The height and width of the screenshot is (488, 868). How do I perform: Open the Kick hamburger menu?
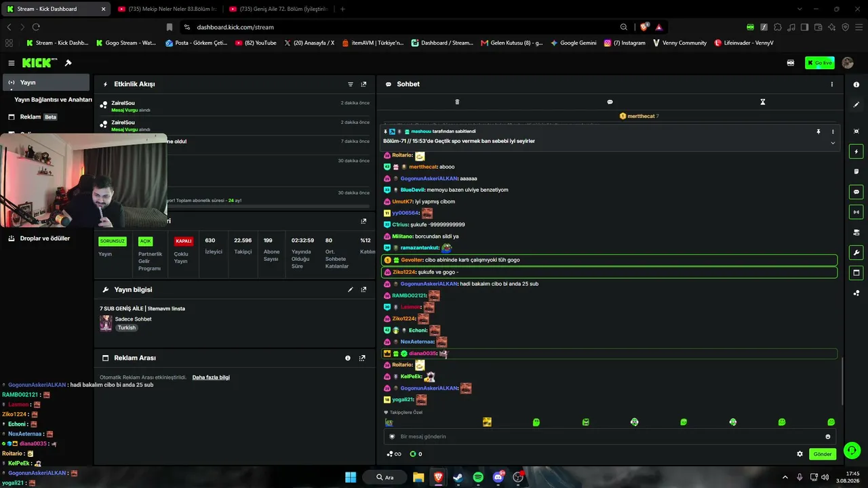coord(12,63)
